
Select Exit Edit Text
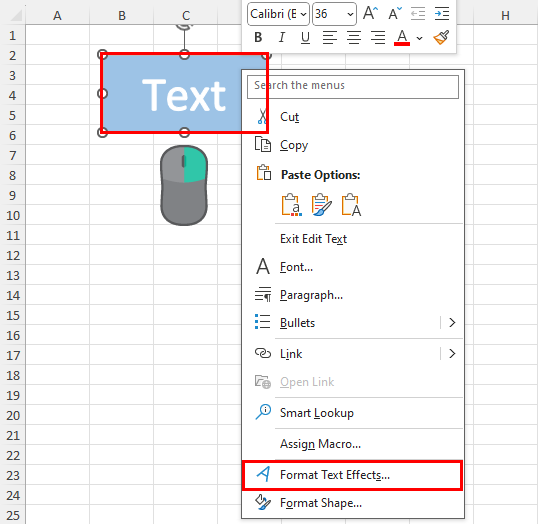point(353,239)
